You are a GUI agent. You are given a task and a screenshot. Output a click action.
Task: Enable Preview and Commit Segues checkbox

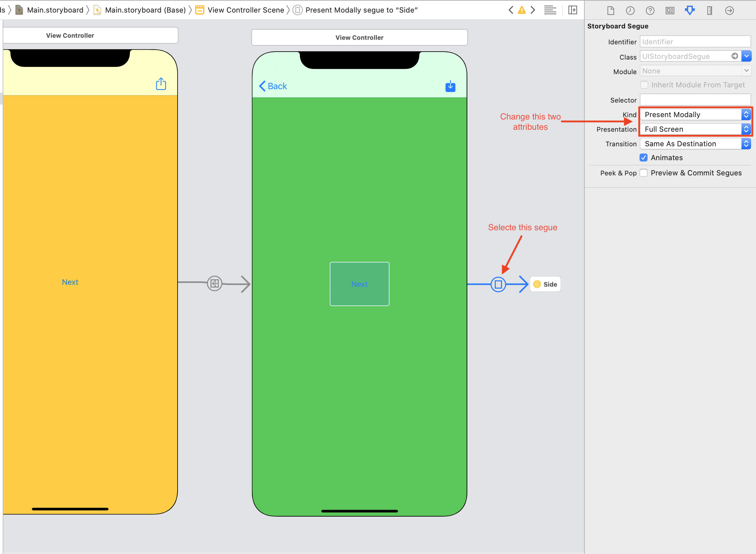tap(645, 172)
